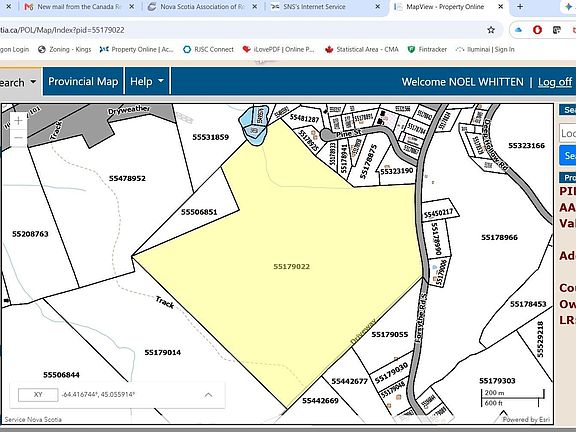Click parcel label 55178966
This screenshot has height=432, width=576.
pyautogui.click(x=500, y=238)
